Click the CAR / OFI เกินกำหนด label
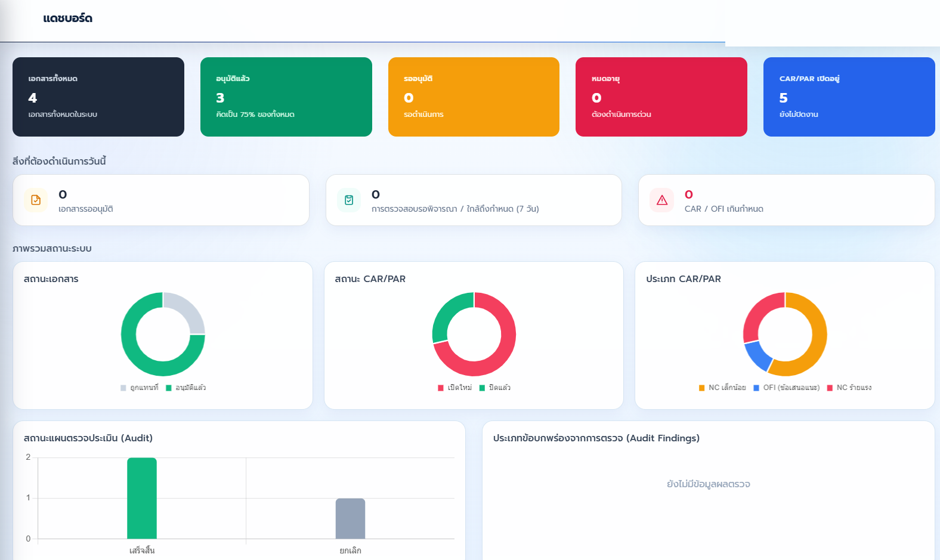This screenshot has width=940, height=560. (x=724, y=209)
